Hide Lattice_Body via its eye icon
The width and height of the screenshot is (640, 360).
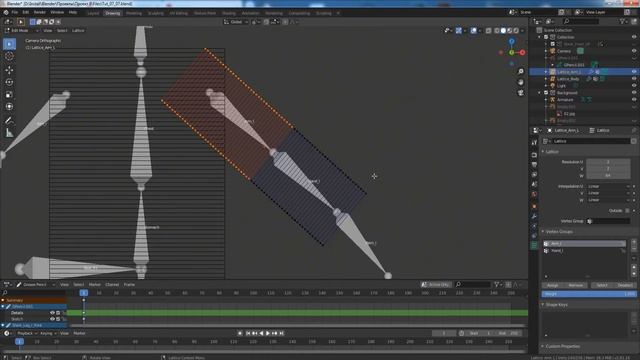634,79
